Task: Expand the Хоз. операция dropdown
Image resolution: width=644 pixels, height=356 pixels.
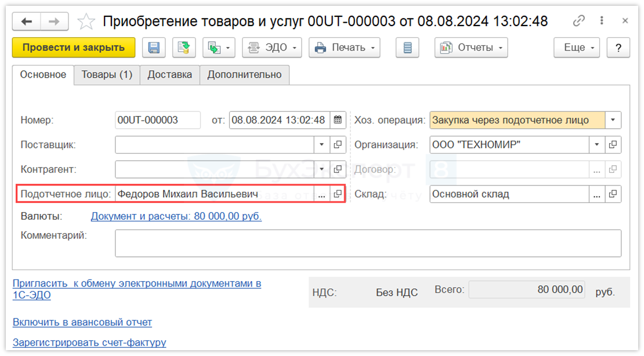Action: pos(613,120)
